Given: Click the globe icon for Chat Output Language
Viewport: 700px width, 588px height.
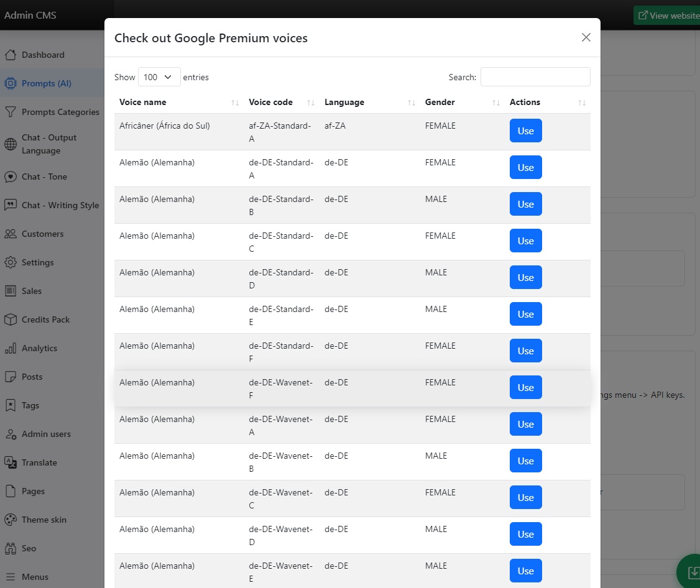Looking at the screenshot, I should (x=11, y=144).
